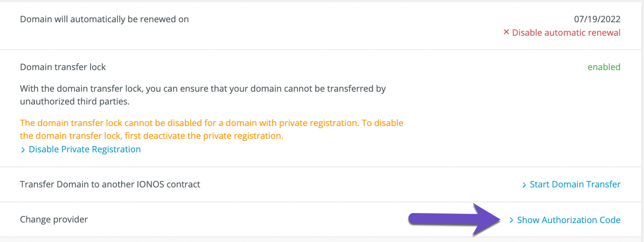The height and width of the screenshot is (242, 644).
Task: Click the blue chevron before Show Authorization Code
Action: click(x=512, y=220)
